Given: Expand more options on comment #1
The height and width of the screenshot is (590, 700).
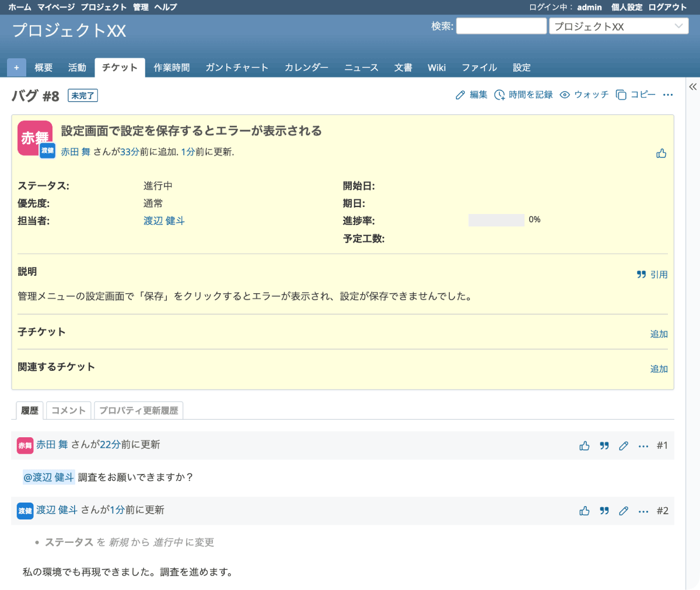Looking at the screenshot, I should tap(643, 446).
